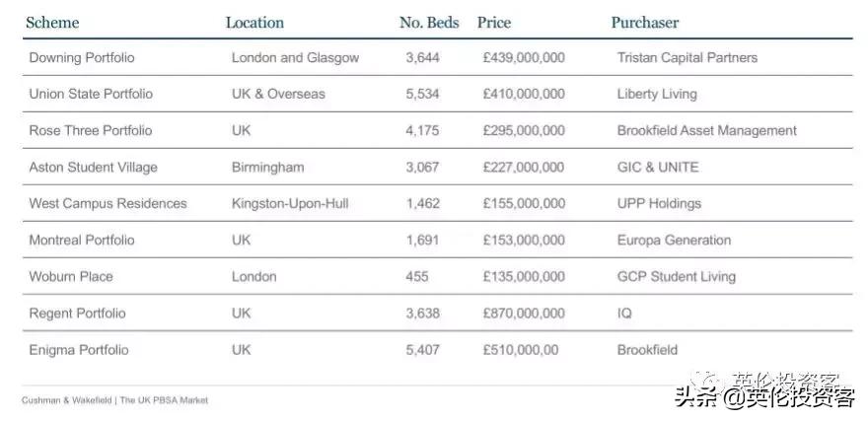Viewport: 868px width, 421px height.
Task: Click the Location column header
Action: (x=254, y=23)
